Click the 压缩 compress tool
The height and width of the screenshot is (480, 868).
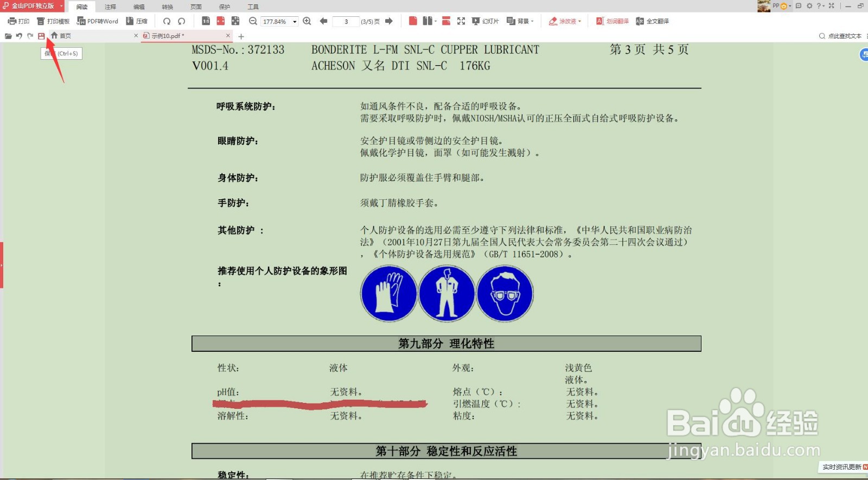[x=137, y=21]
